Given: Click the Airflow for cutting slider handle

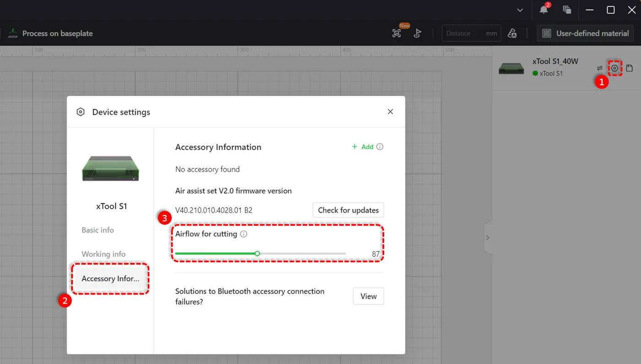Looking at the screenshot, I should click(x=257, y=253).
